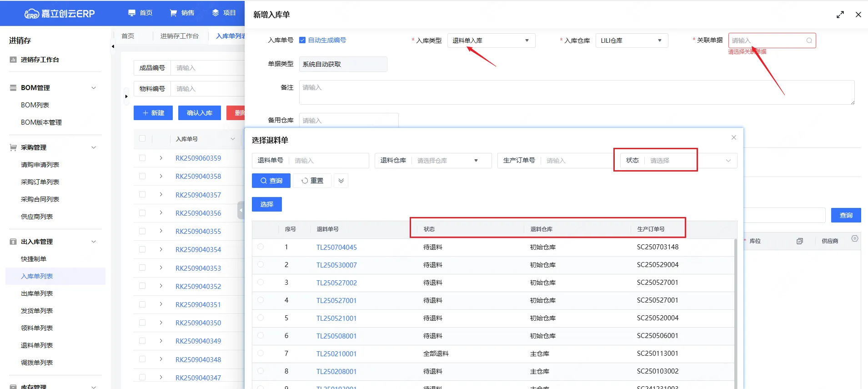Select radio button for TL250704045
Image resolution: width=868 pixels, height=389 pixels.
[x=261, y=247]
